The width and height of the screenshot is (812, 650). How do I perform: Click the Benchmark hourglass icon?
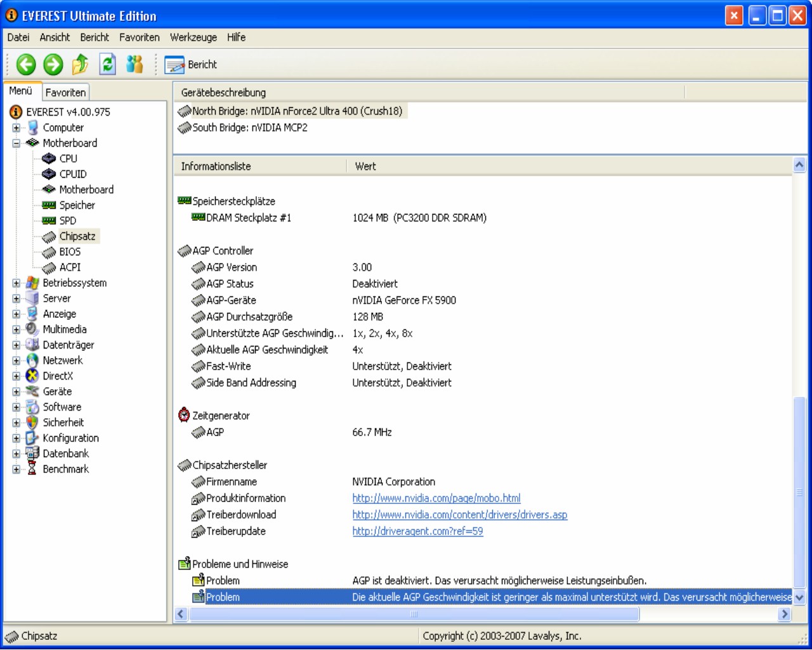(x=32, y=469)
